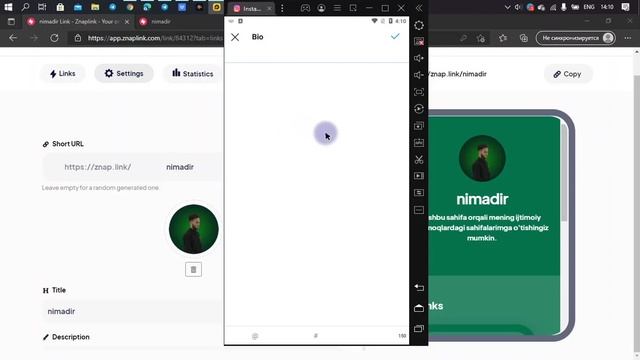This screenshot has width=640, height=360.
Task: Switch to second nimadir browser tab
Action: coord(161,22)
